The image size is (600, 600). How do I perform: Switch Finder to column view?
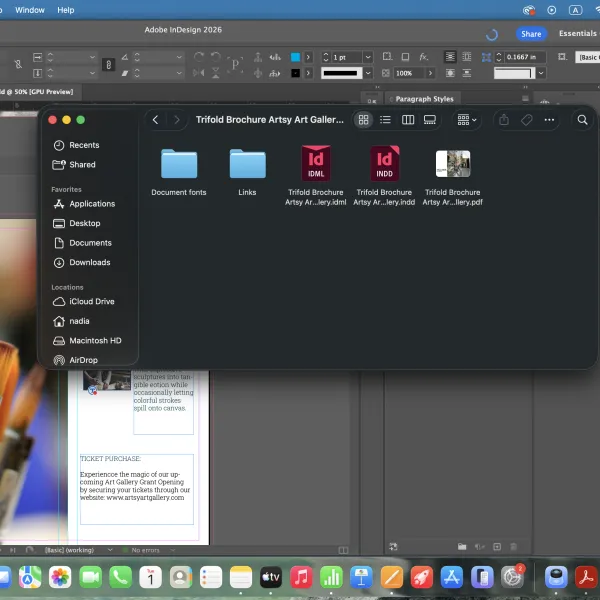click(408, 120)
